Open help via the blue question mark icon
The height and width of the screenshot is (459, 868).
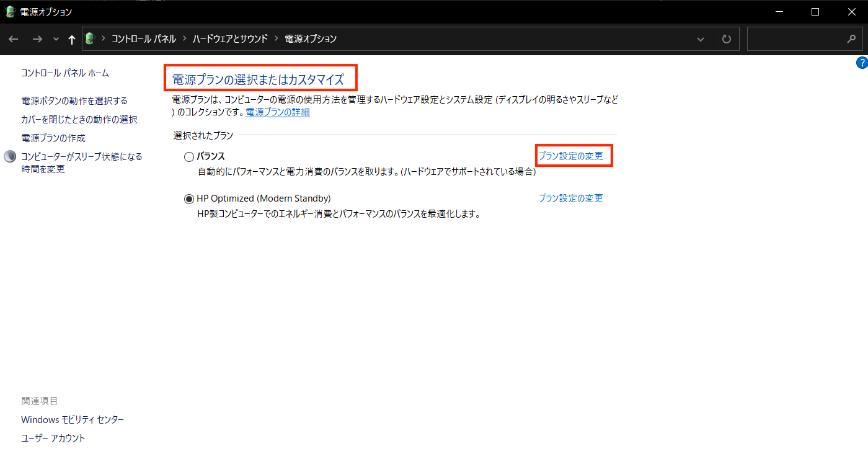pyautogui.click(x=862, y=62)
